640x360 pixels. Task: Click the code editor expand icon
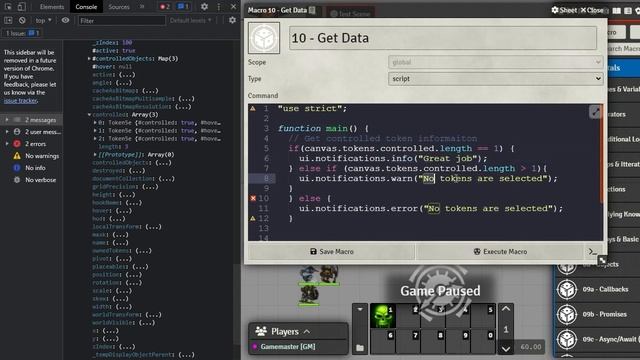click(595, 111)
